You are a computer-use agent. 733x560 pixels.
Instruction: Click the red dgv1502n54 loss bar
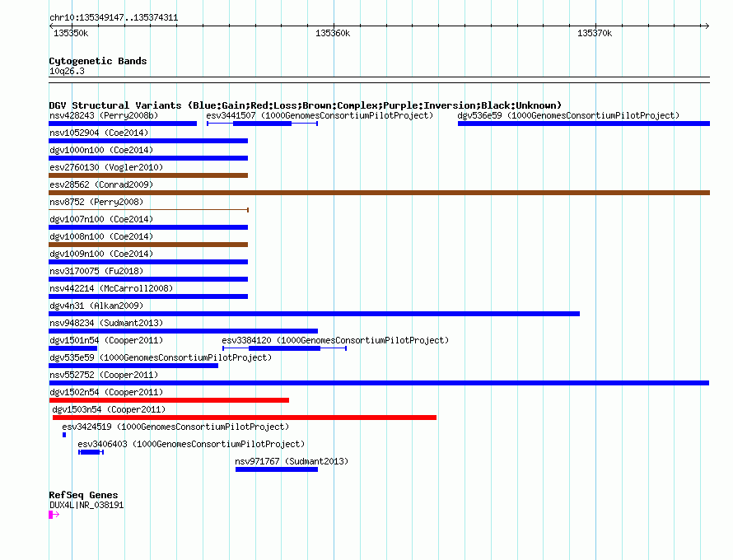point(169,400)
